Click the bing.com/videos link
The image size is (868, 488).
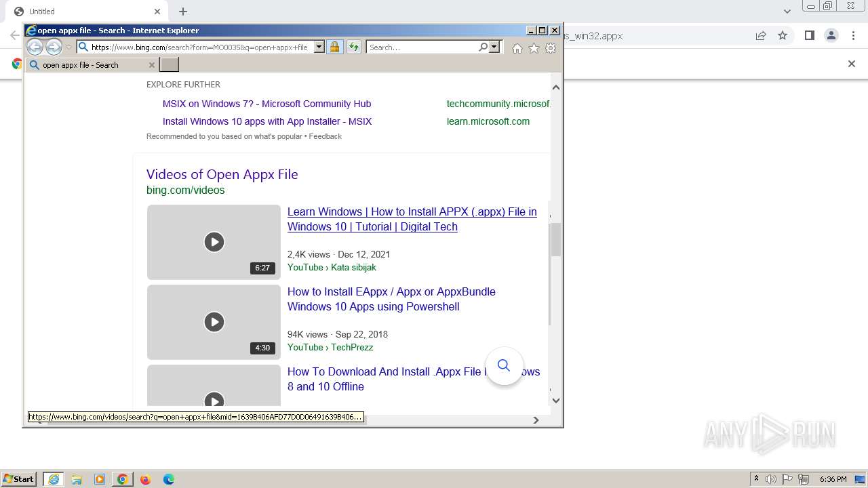[185, 190]
